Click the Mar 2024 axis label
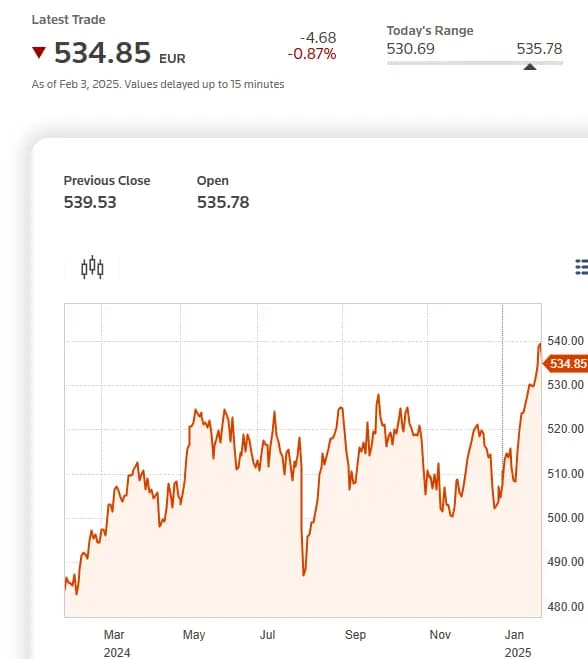Viewport: 588px width, 659px height. [116, 643]
